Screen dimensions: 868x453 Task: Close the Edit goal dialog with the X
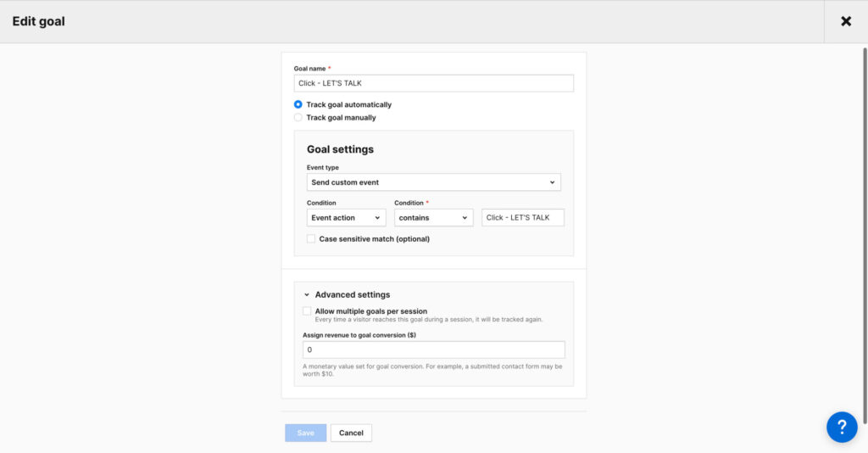point(845,21)
